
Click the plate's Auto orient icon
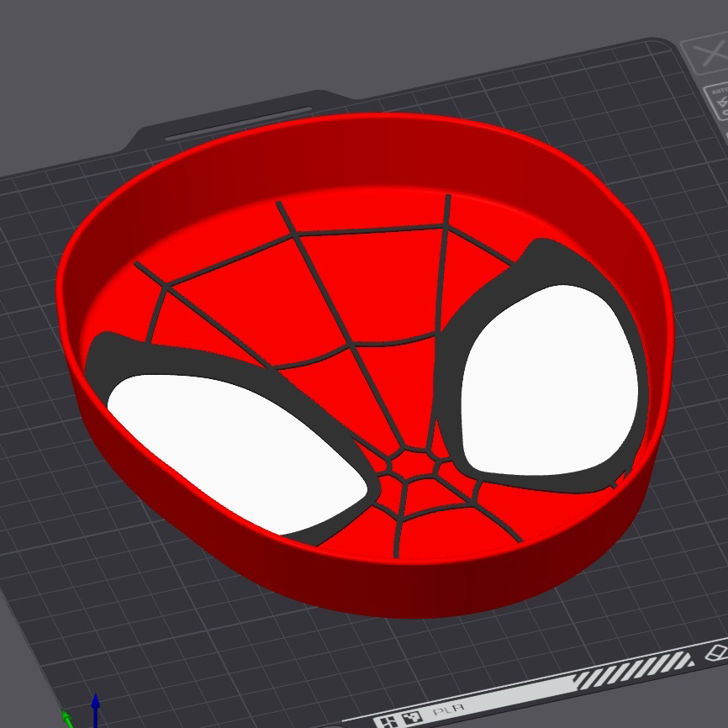pos(718,103)
